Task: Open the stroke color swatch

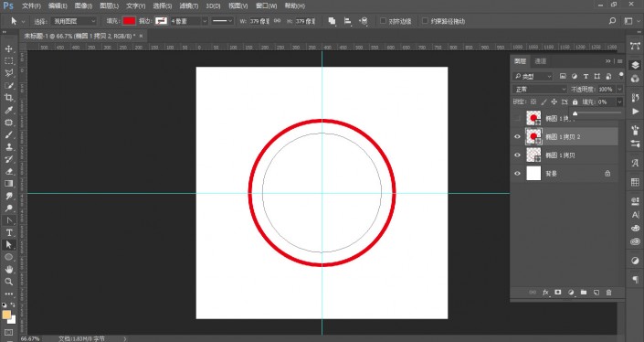Action: (x=161, y=21)
